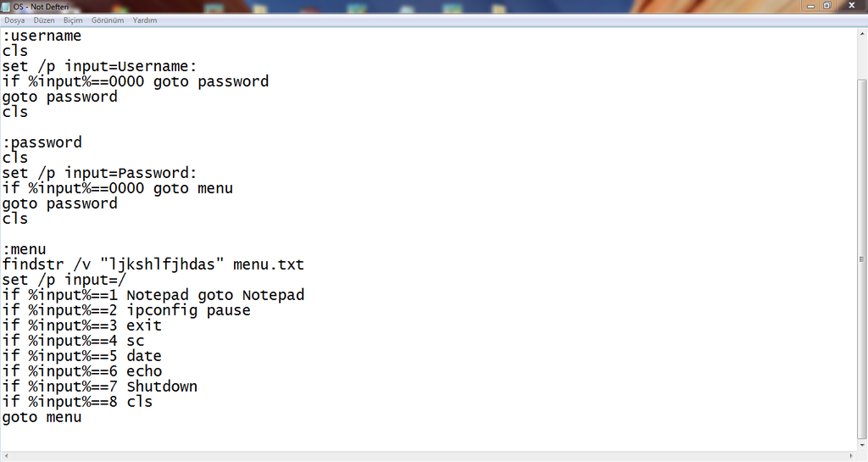Restore down the Not Defteri window

(827, 6)
